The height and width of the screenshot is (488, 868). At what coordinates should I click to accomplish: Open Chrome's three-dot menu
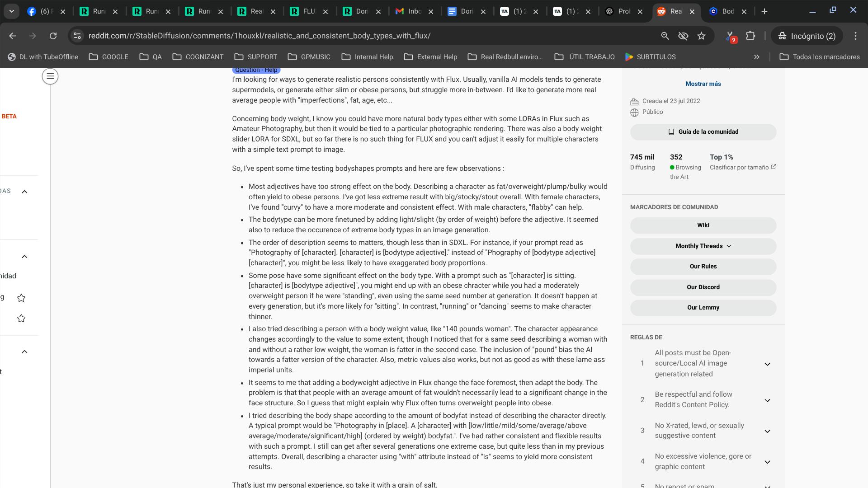855,36
